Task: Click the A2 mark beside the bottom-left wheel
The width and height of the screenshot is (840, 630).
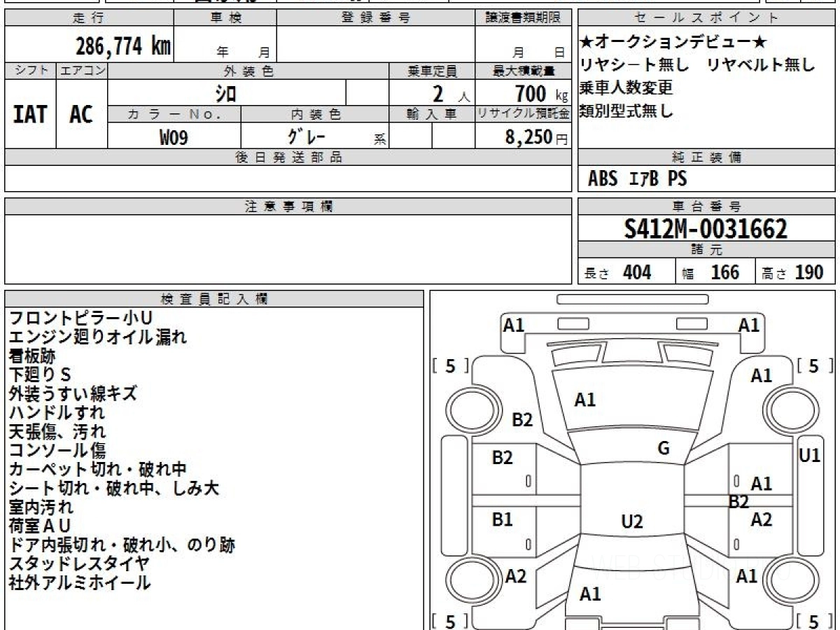Action: coord(516,576)
